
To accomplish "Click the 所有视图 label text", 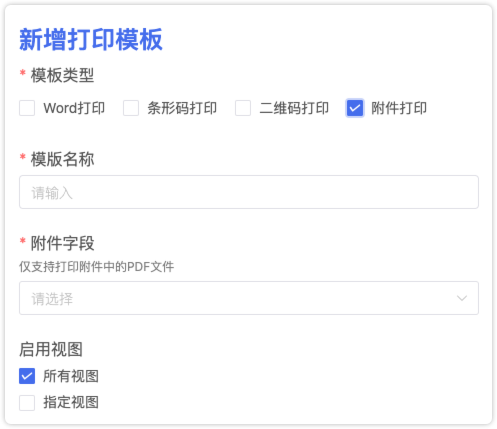I will pyautogui.click(x=71, y=376).
